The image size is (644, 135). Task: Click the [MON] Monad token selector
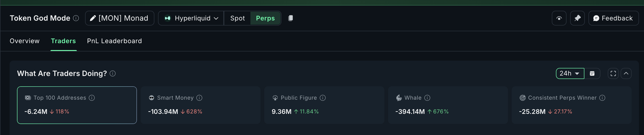click(124, 18)
